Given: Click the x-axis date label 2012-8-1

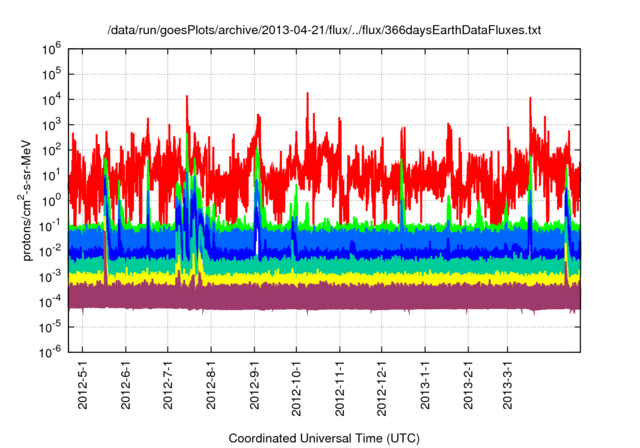Looking at the screenshot, I should pos(211,385).
